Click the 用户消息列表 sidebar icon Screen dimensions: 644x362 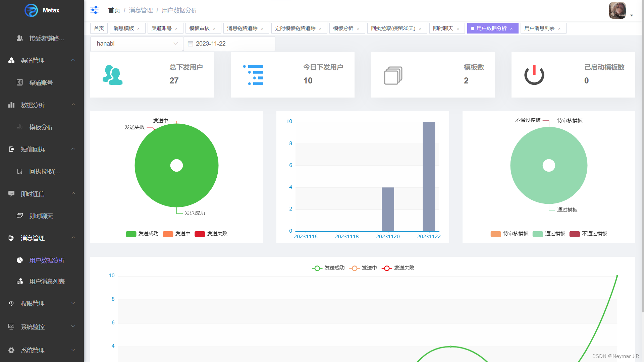[x=20, y=281]
